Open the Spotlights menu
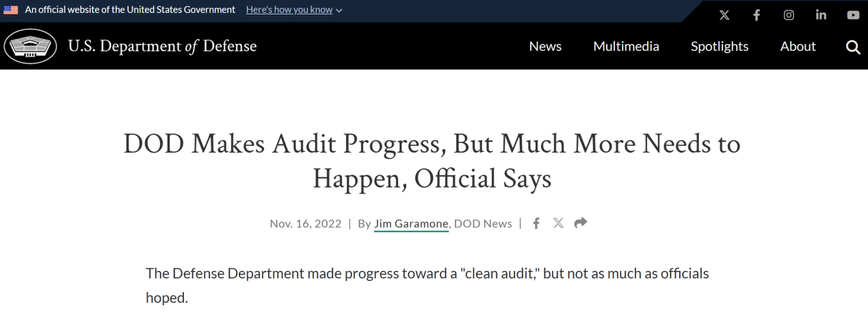Viewport: 868px width, 325px height. coord(720,47)
